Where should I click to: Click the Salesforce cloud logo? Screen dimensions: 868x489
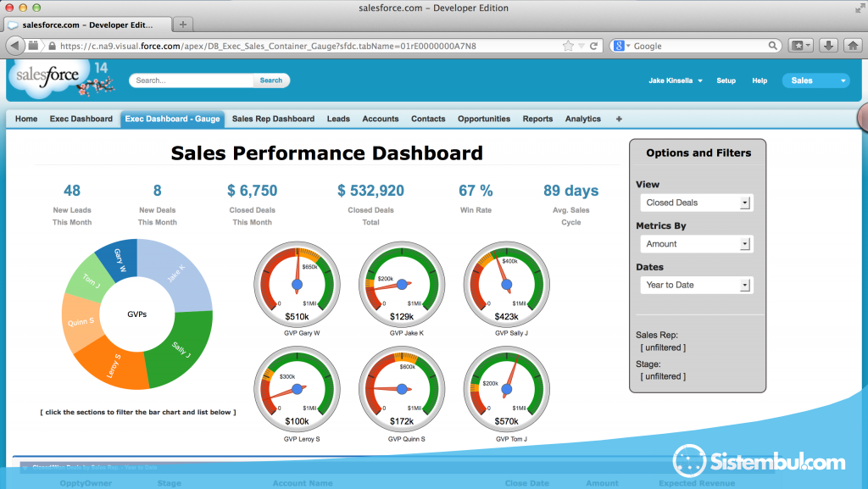point(48,76)
